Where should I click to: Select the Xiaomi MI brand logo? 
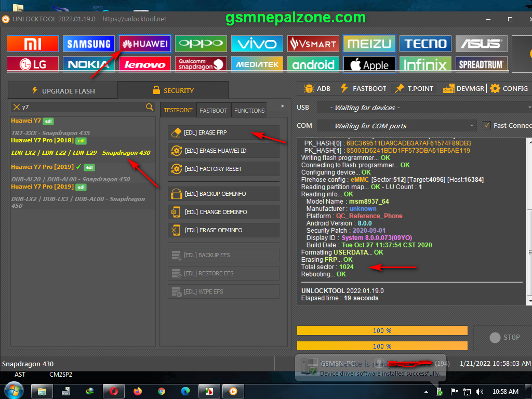click(33, 44)
